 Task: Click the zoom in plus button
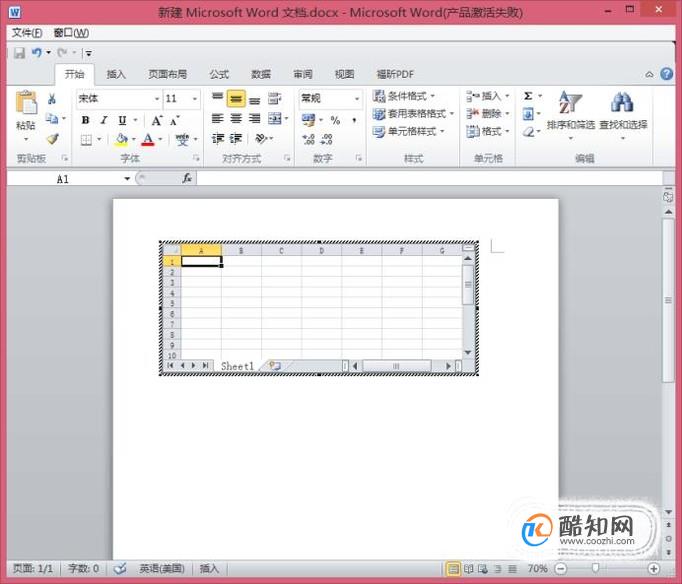coord(653,568)
